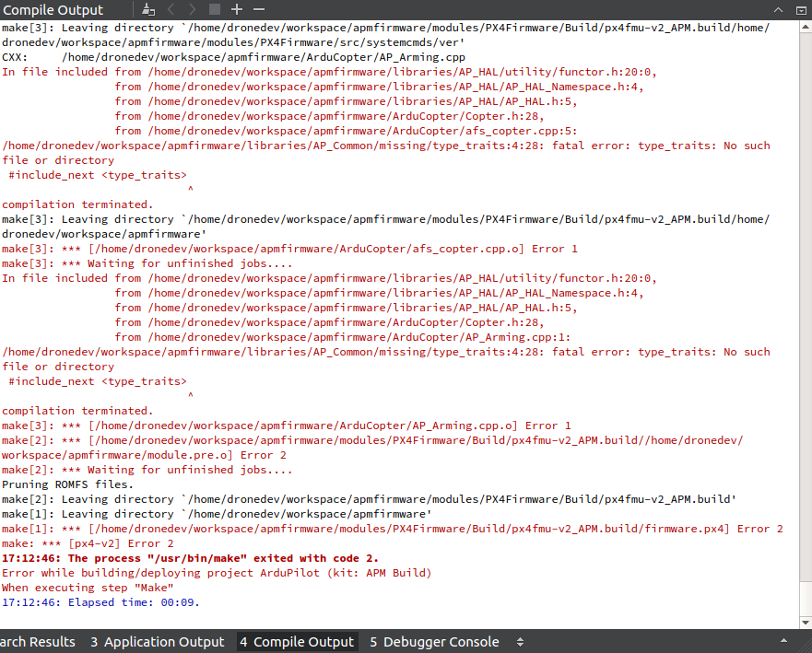Switch to the Search Results tab
The height and width of the screenshot is (653, 812).
(37, 642)
